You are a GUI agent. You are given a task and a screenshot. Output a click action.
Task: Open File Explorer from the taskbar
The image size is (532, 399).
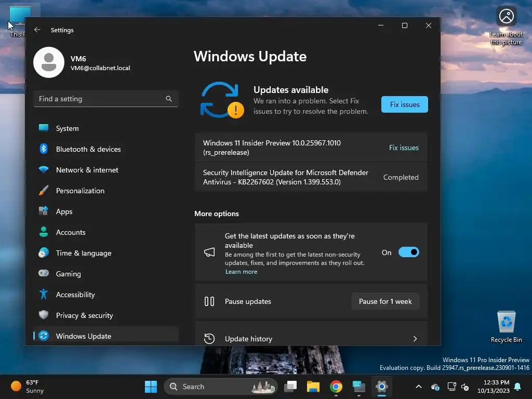click(313, 387)
